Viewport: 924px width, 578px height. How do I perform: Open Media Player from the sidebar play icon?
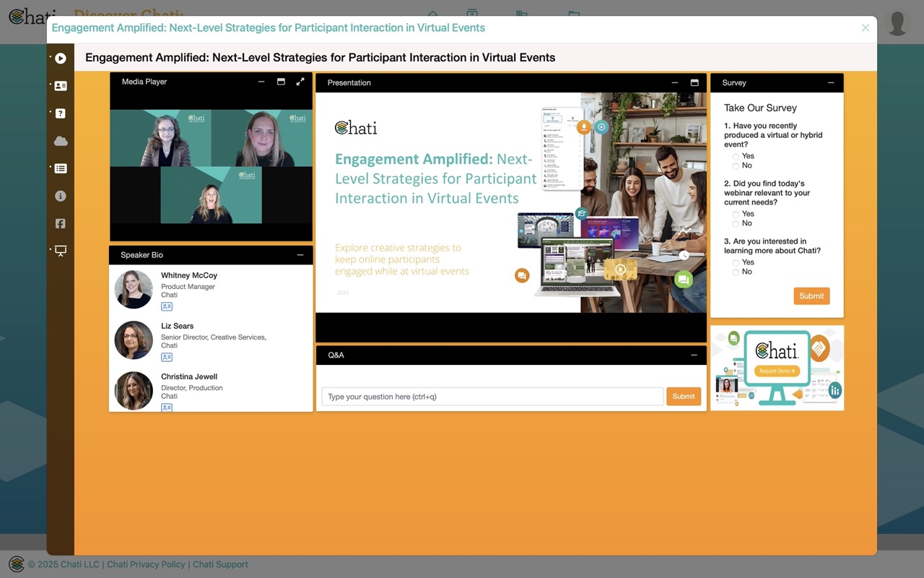61,59
